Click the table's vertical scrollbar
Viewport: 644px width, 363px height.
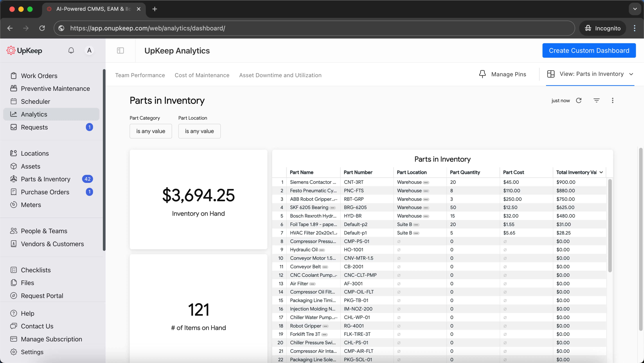(x=610, y=225)
